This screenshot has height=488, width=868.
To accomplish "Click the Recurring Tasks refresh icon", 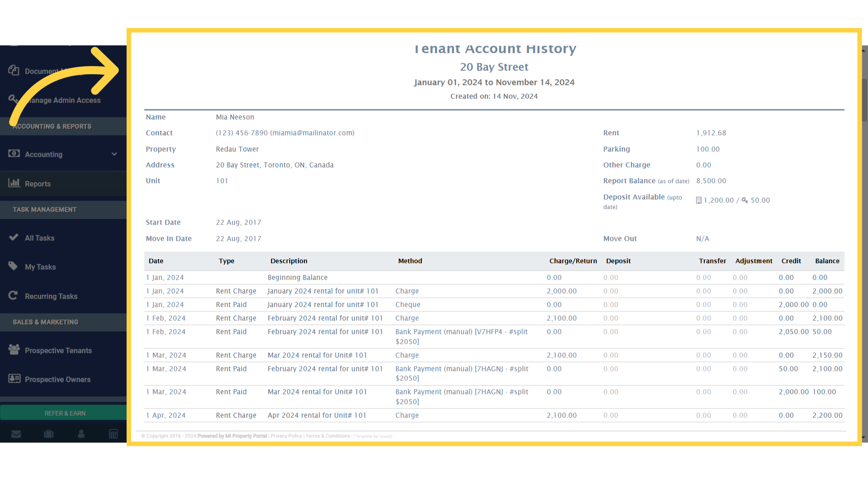I will [x=13, y=296].
